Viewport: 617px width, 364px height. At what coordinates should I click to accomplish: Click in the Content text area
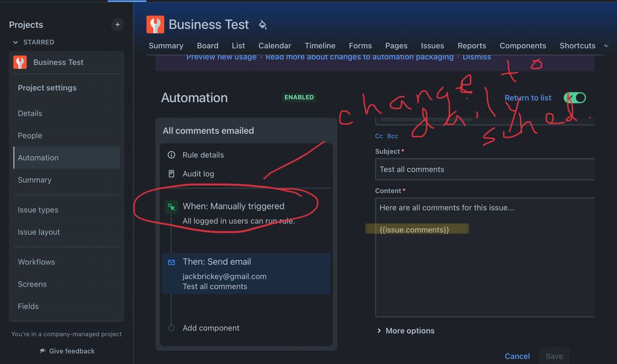[485, 257]
